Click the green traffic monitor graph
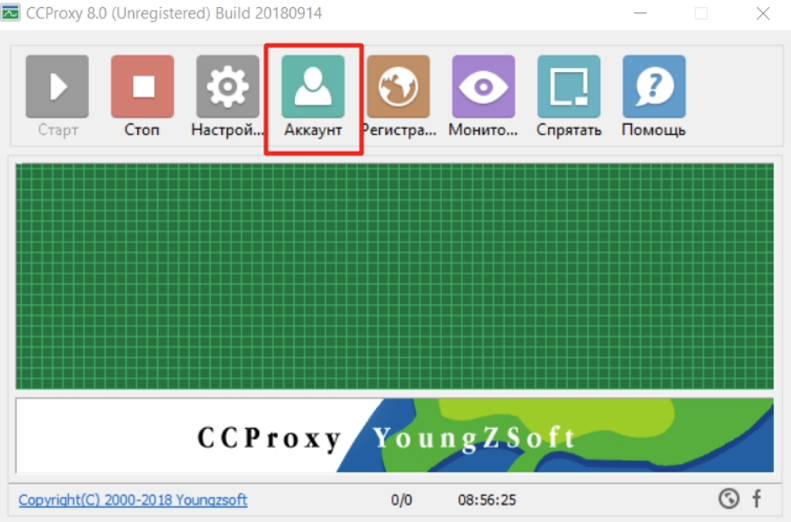 tap(394, 276)
